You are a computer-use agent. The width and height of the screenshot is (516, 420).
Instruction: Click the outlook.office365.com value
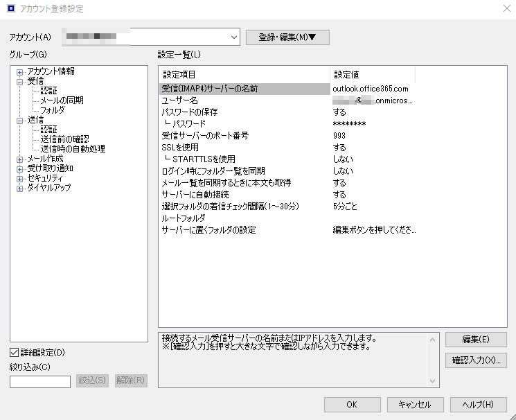point(371,89)
